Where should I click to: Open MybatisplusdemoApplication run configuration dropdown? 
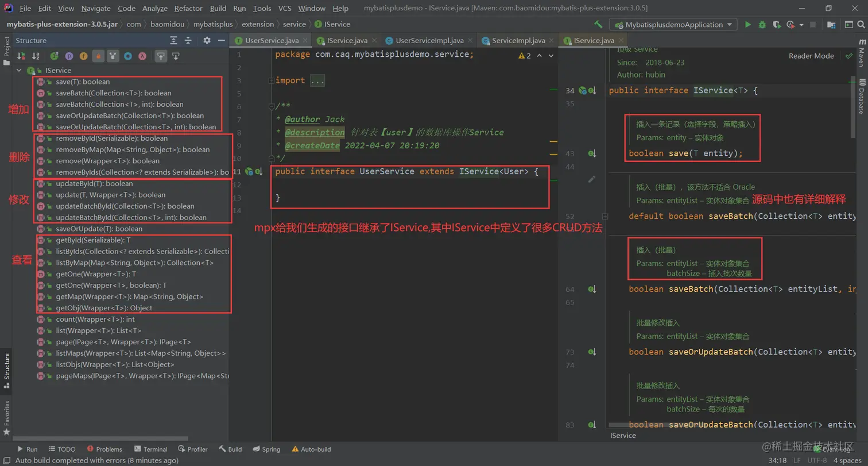pyautogui.click(x=673, y=25)
